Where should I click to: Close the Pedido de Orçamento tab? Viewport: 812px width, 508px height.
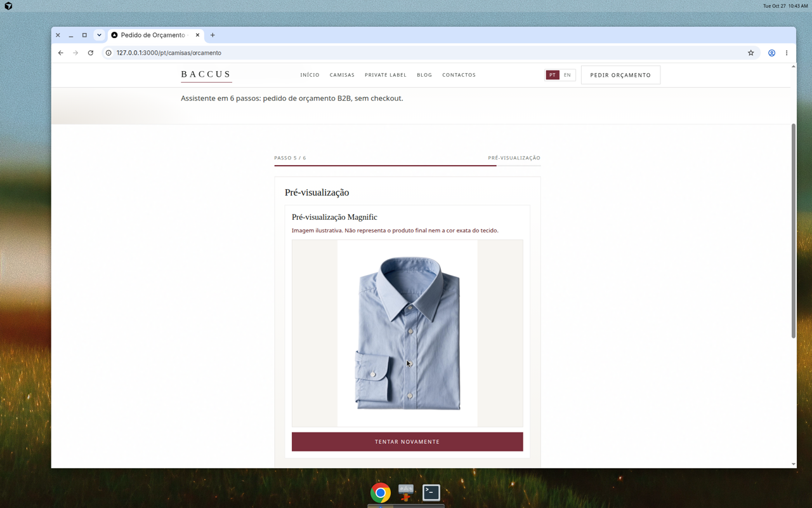(197, 35)
